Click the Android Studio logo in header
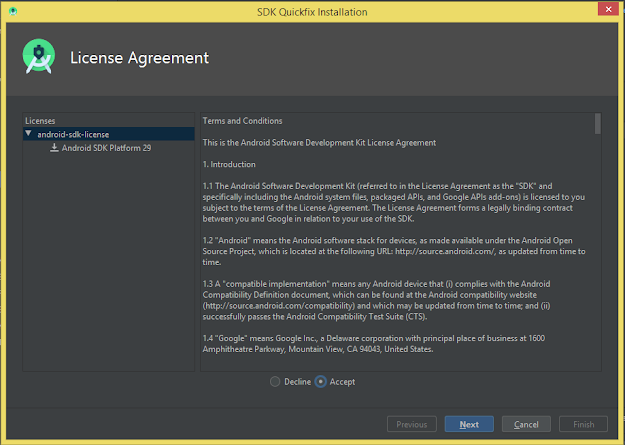Screen dimensions: 625x445 click(x=39, y=56)
